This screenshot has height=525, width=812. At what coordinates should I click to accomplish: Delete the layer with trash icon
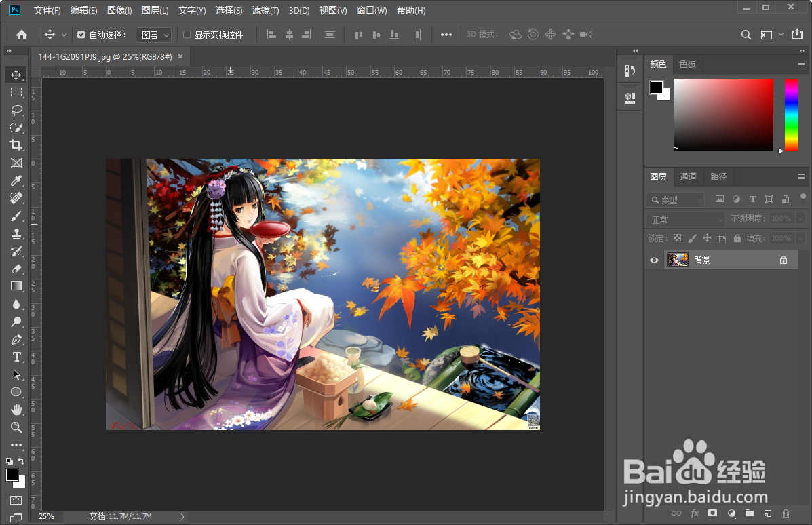pyautogui.click(x=786, y=513)
